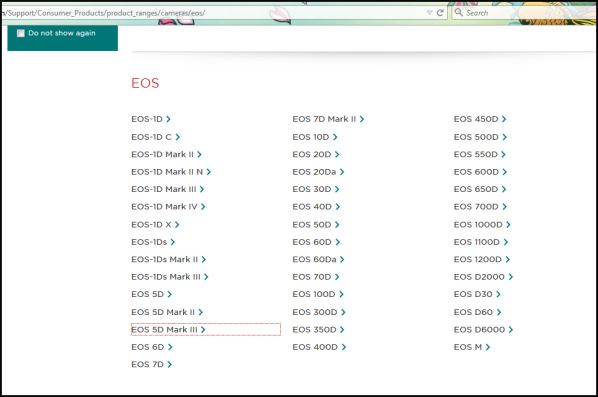Open the EOS 350D link
Image resolution: width=598 pixels, height=397 pixels.
tap(319, 329)
